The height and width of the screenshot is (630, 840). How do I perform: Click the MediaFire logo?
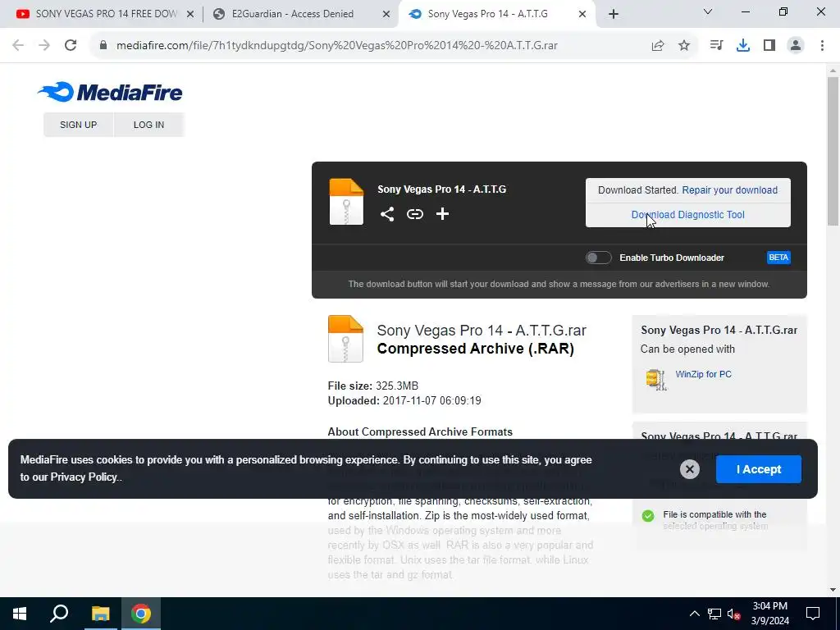tap(110, 92)
